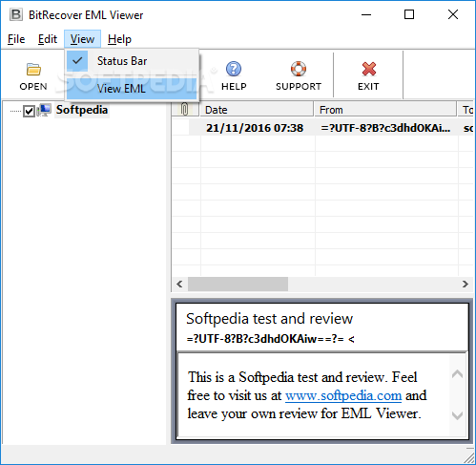Click left arrow of horizontal scrollbar

[x=179, y=284]
